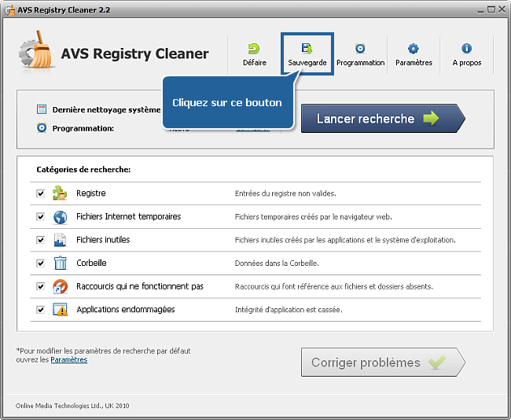The height and width of the screenshot is (420, 511).
Task: Close the AVS Registry Cleaner window
Action: [x=502, y=9]
